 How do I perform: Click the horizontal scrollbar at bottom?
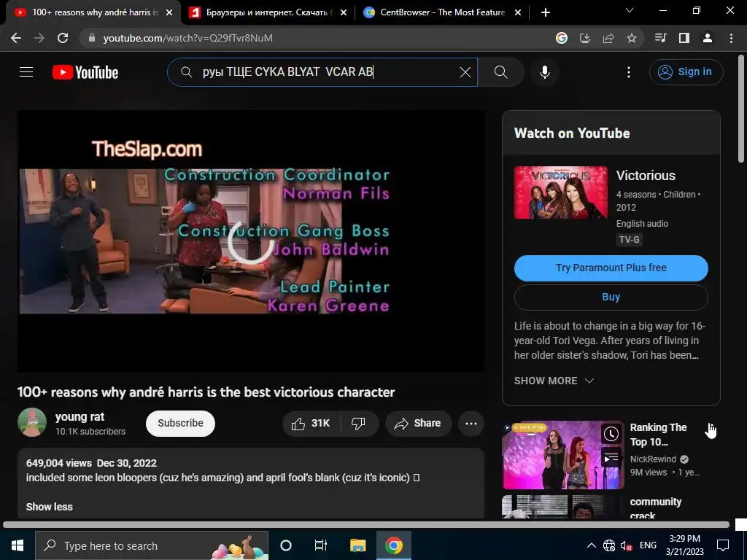tap(366, 525)
